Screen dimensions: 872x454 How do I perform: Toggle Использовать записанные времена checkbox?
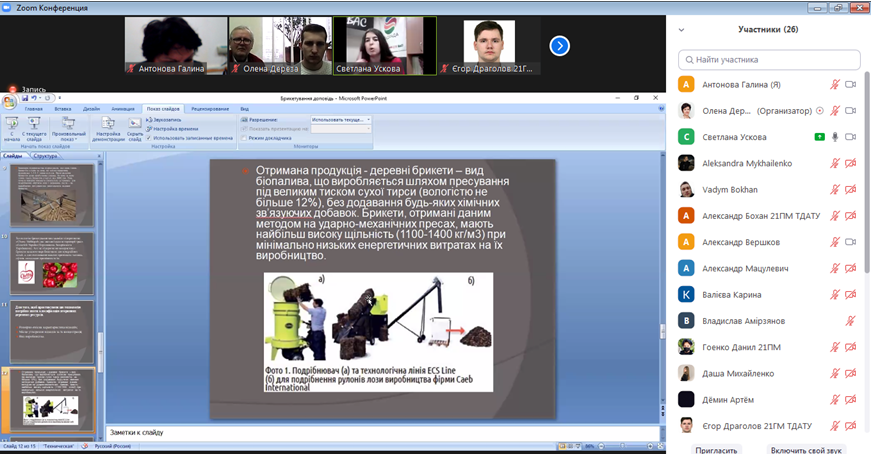pos(148,137)
